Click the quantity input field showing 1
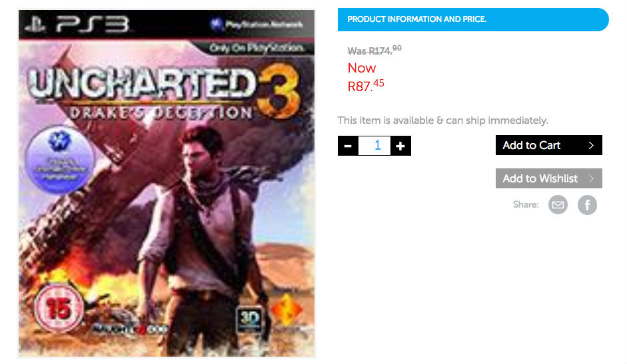 (374, 146)
